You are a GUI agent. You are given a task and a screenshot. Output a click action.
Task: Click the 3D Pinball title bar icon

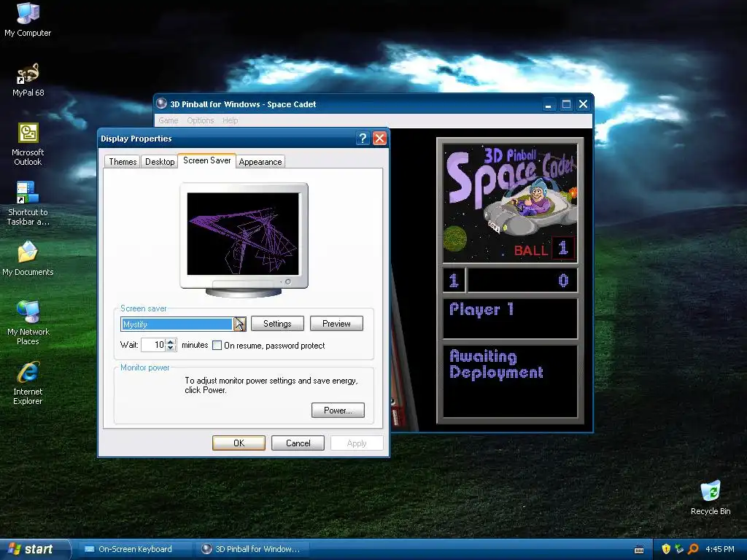click(161, 104)
